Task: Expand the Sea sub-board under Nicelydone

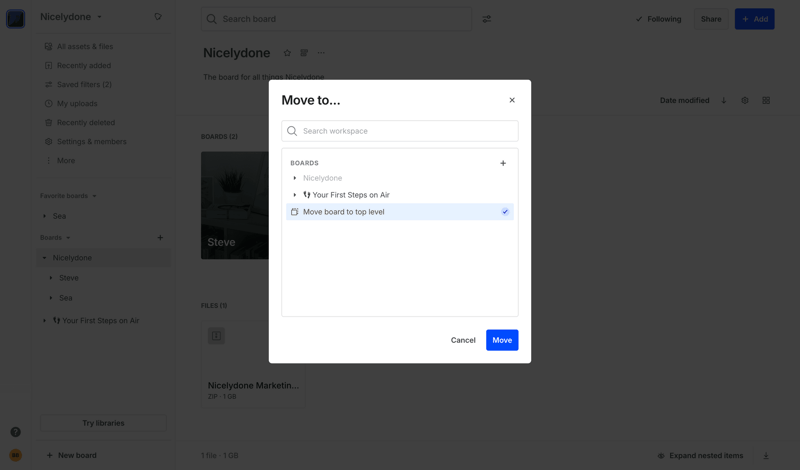Action: (51, 298)
